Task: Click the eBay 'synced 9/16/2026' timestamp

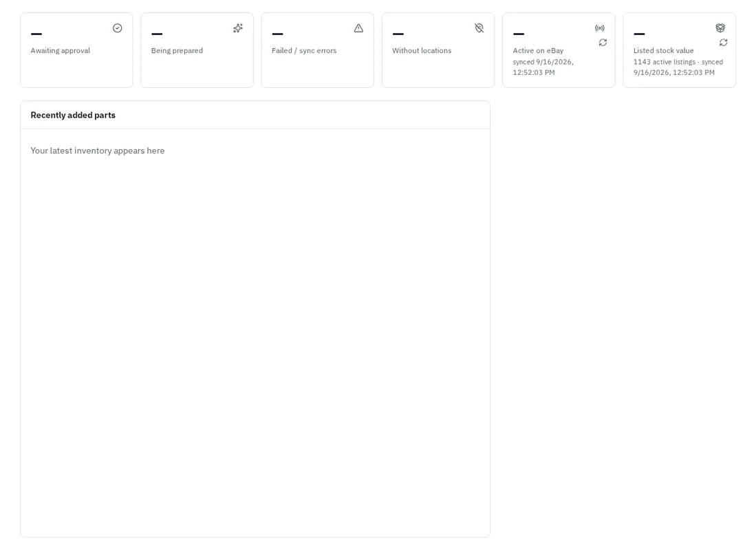Action: (543, 67)
